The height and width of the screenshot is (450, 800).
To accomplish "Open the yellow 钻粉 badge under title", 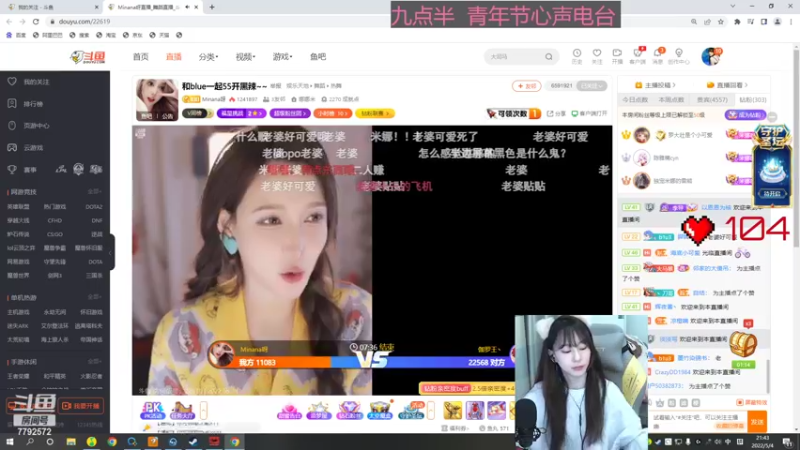I will (375, 113).
